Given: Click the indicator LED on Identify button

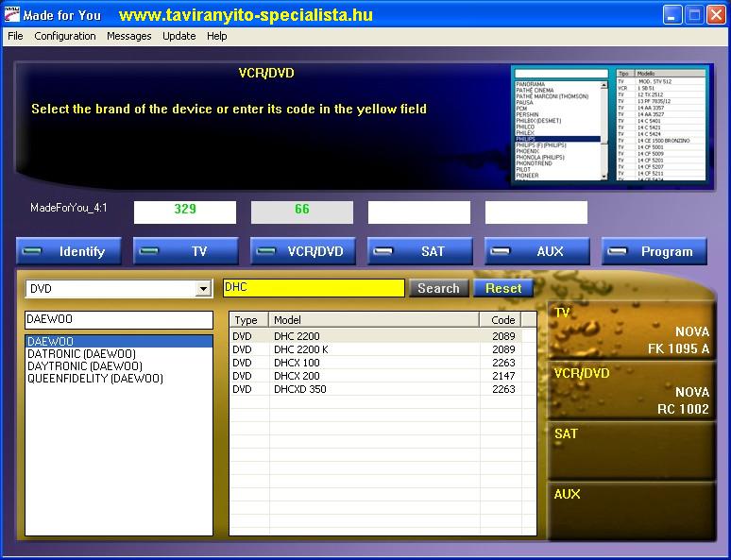Looking at the screenshot, I should 31,251.
